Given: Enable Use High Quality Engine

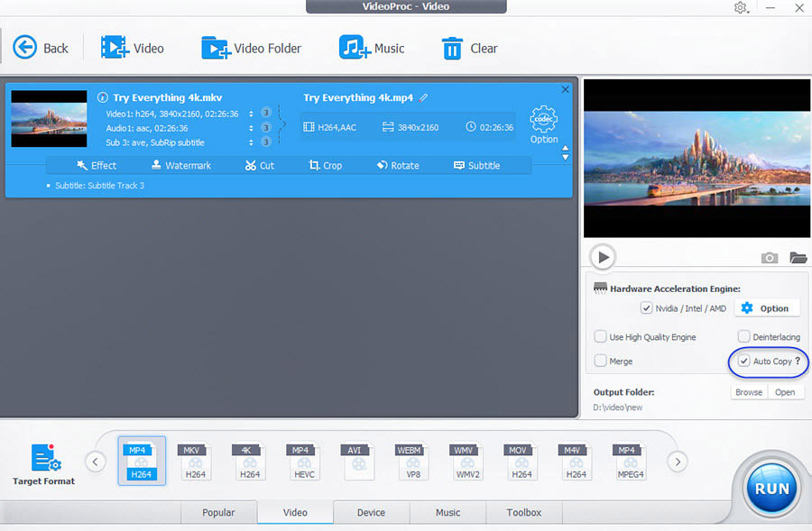Looking at the screenshot, I should (x=600, y=336).
